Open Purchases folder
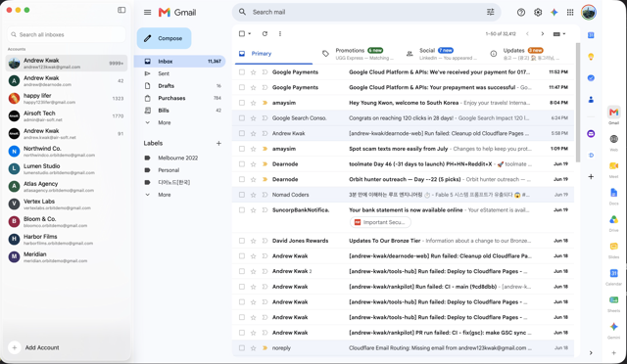The width and height of the screenshot is (627, 364). pos(179,98)
